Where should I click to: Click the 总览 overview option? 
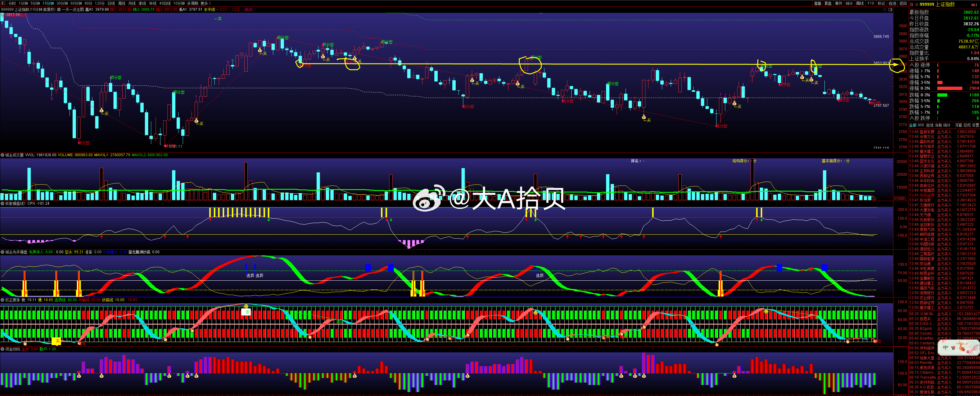tap(967, 125)
